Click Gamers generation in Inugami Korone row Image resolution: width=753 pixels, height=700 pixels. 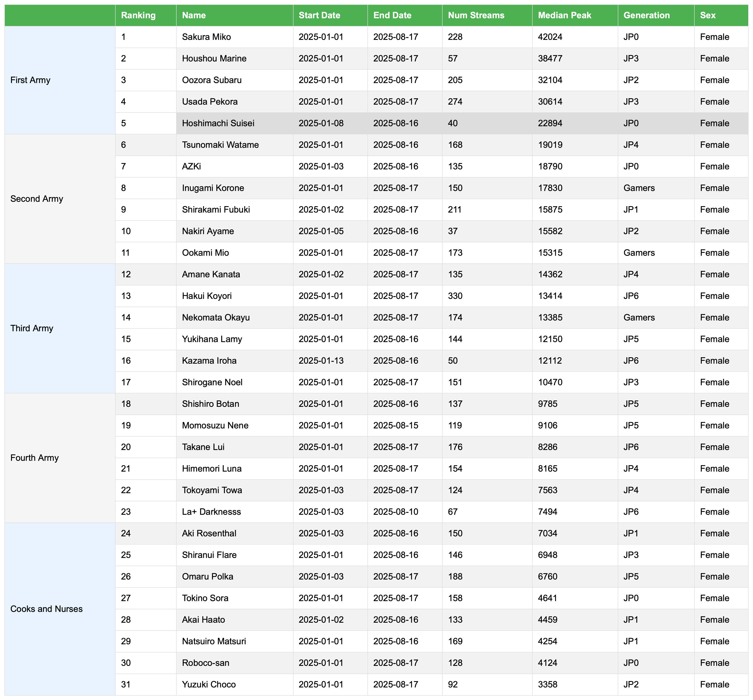[639, 188]
